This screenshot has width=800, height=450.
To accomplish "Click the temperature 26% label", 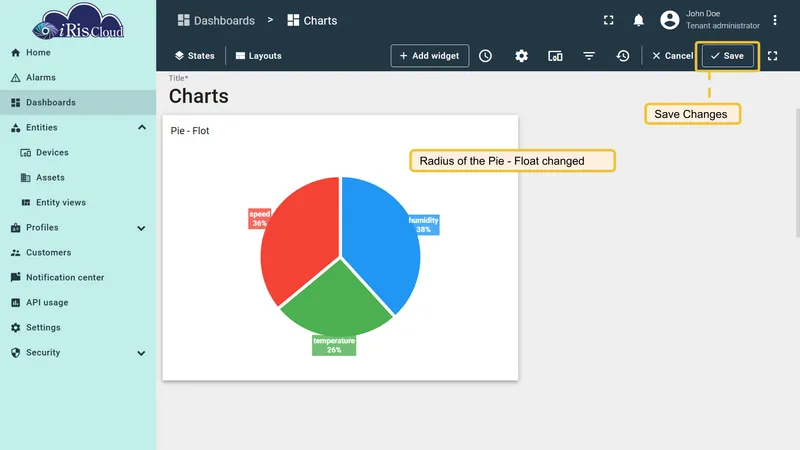I will point(334,345).
